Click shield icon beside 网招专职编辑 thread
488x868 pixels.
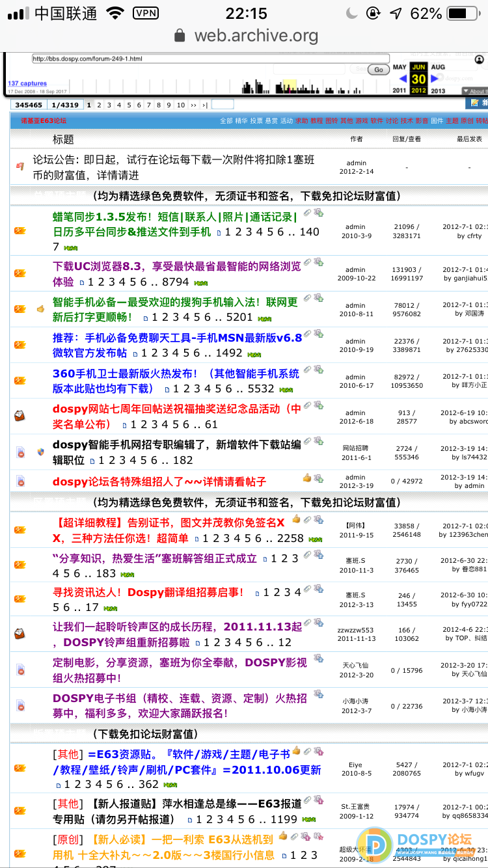tap(40, 452)
